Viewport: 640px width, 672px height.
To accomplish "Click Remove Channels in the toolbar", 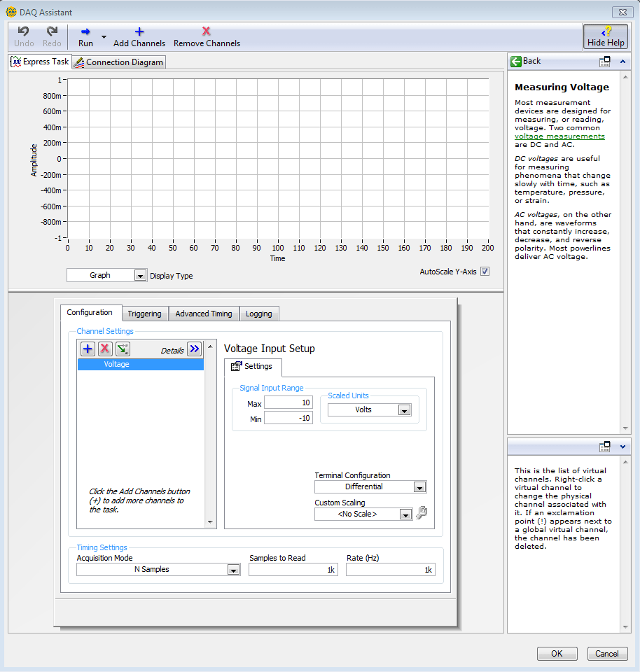I will [206, 35].
